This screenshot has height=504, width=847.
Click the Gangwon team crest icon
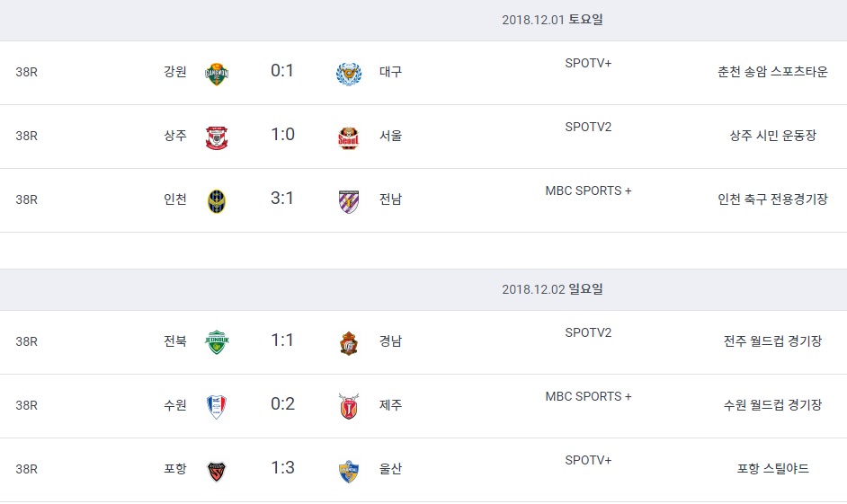[x=217, y=73]
